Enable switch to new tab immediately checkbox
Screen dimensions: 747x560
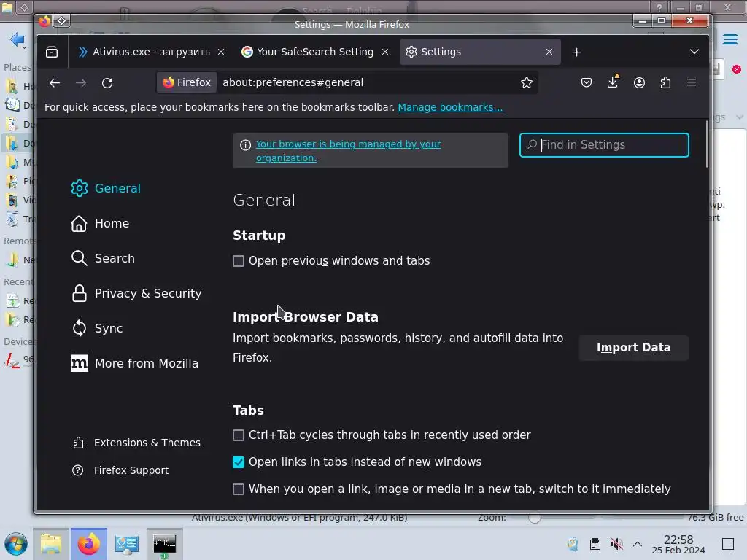coord(239,489)
